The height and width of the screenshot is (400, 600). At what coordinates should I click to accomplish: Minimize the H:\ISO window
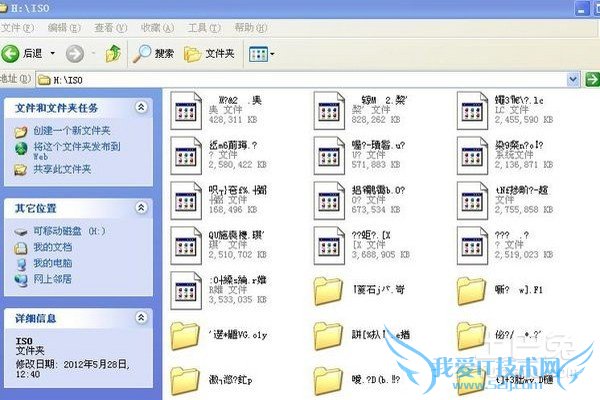click(x=582, y=9)
